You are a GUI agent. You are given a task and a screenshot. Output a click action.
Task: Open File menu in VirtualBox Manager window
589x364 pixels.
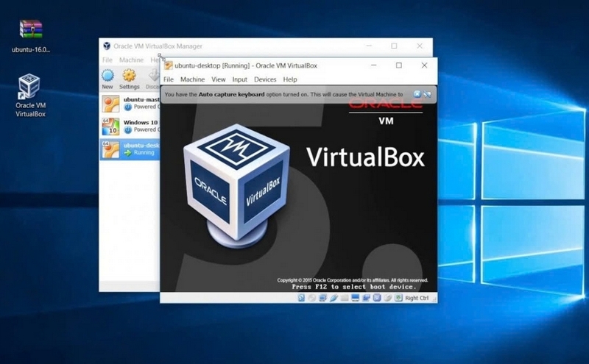click(x=107, y=60)
